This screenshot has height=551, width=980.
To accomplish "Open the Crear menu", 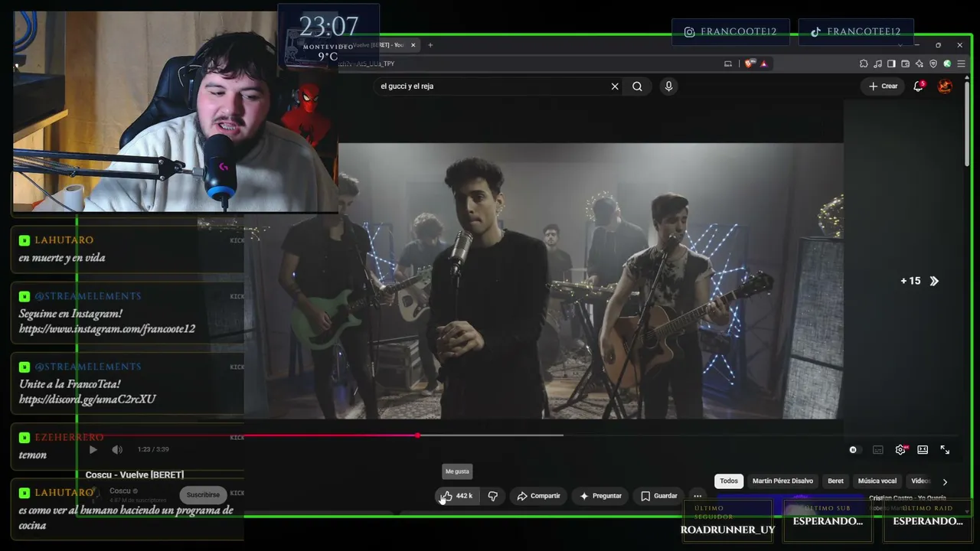I will (883, 86).
